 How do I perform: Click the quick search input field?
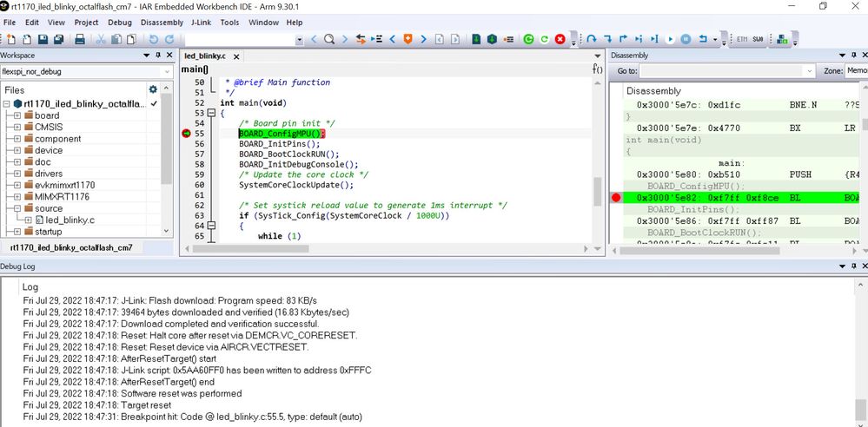[x=241, y=40]
